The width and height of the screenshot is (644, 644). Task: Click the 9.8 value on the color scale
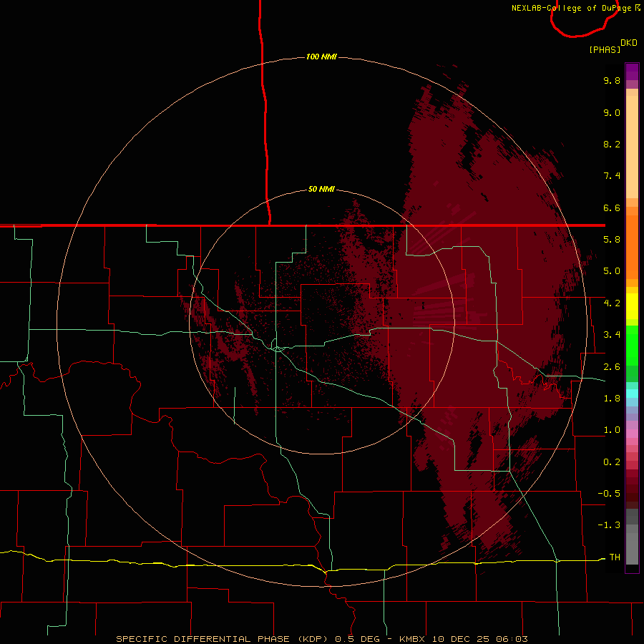point(612,80)
